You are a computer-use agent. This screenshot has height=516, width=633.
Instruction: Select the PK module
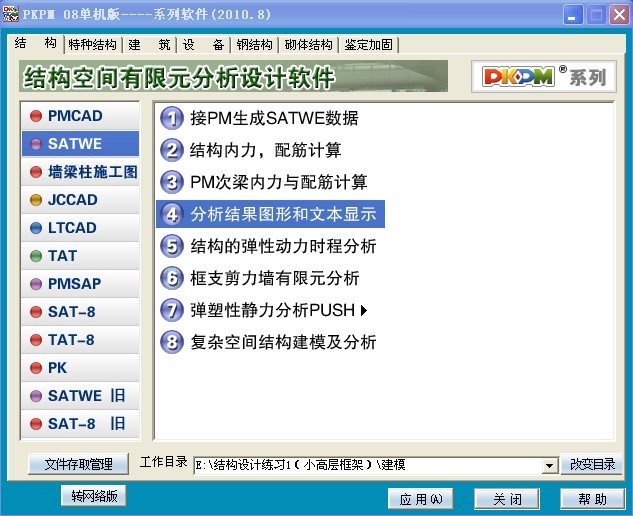(x=80, y=368)
